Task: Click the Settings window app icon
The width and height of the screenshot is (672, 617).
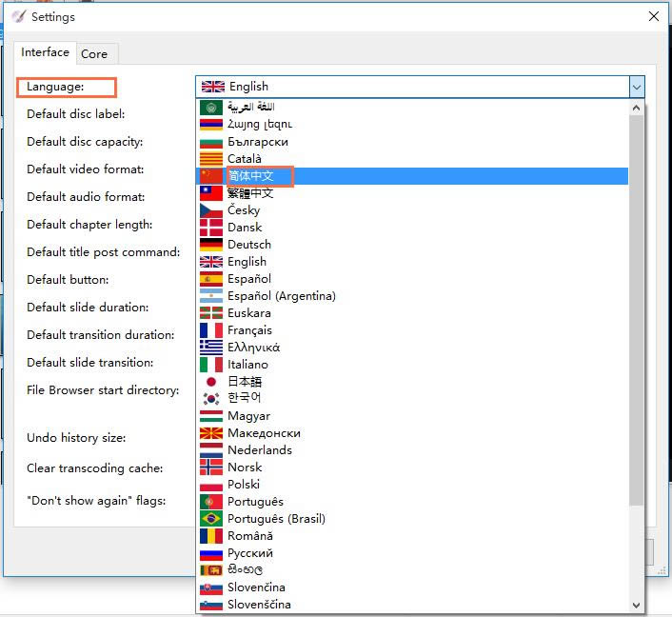Action: 18,16
